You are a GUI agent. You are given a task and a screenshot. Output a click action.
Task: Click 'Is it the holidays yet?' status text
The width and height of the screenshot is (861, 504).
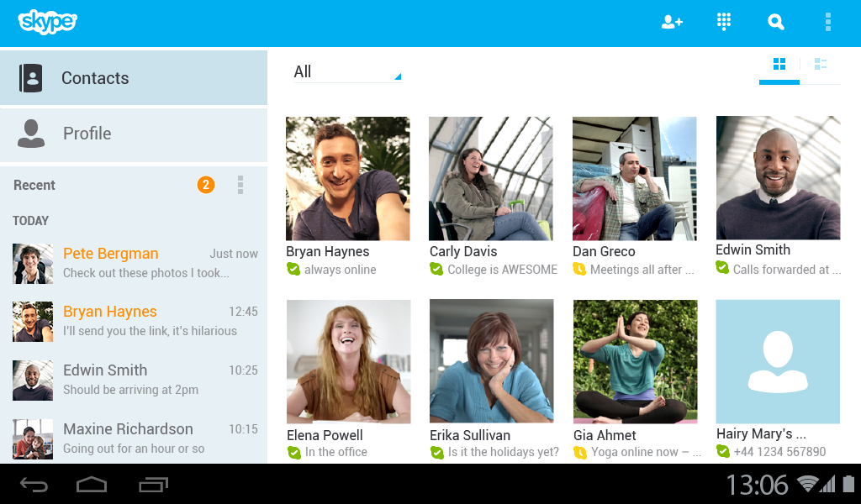(504, 452)
